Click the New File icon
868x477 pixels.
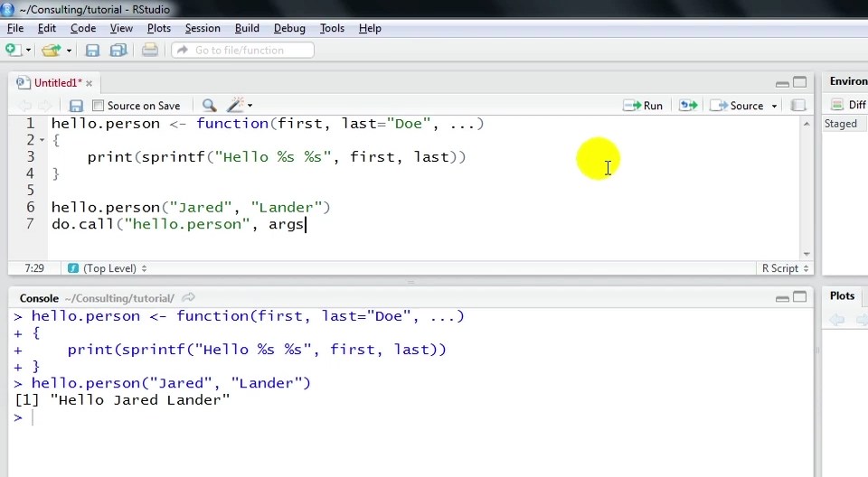[x=12, y=50]
